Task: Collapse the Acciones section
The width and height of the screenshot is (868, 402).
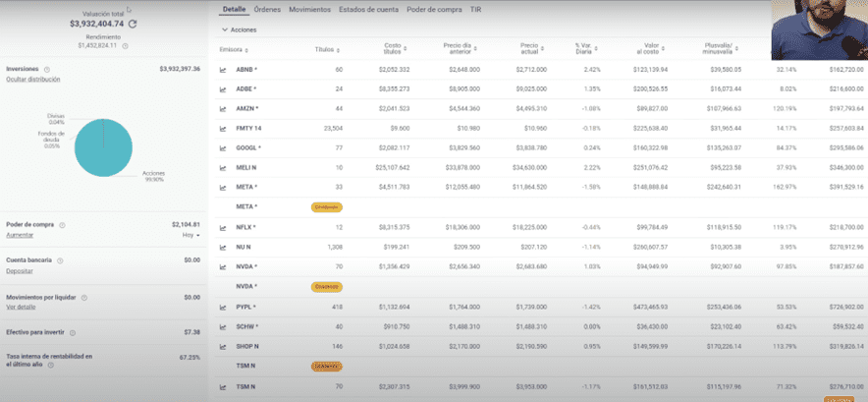Action: pos(224,29)
